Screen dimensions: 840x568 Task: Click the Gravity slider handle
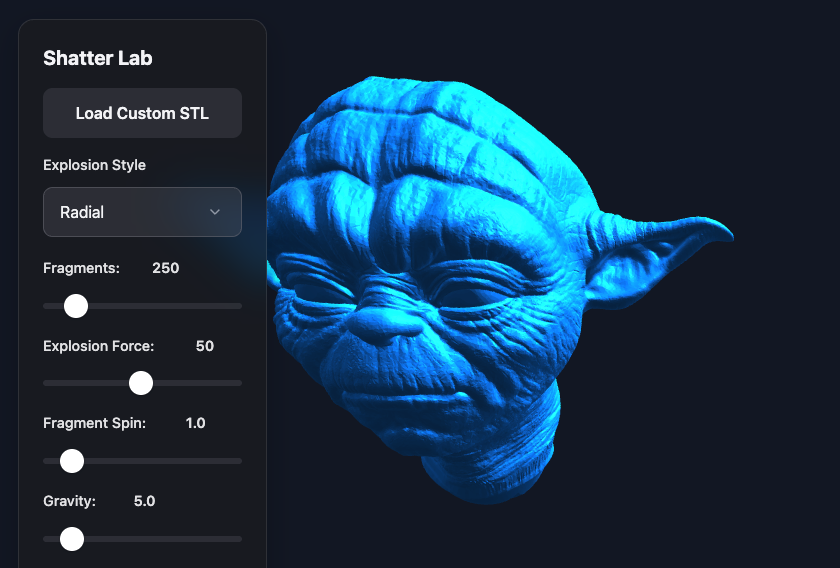72,539
